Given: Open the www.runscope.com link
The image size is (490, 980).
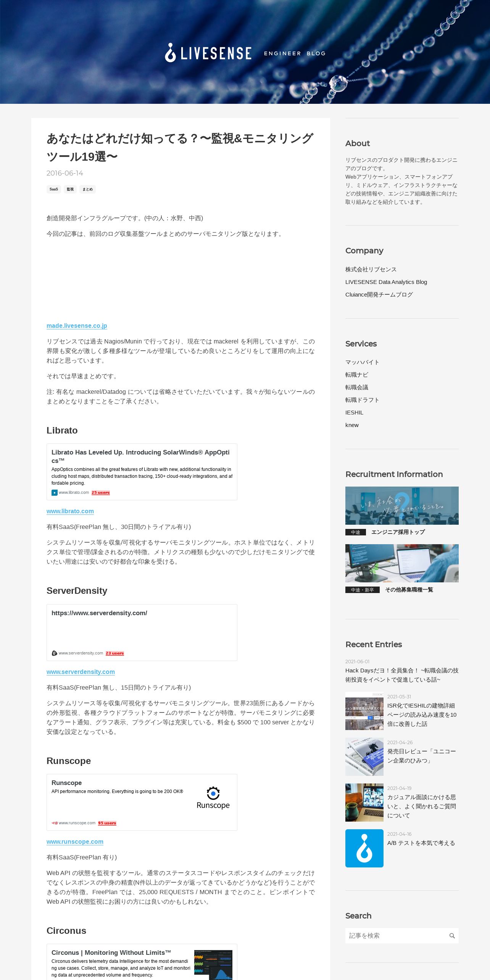Looking at the screenshot, I should [75, 841].
